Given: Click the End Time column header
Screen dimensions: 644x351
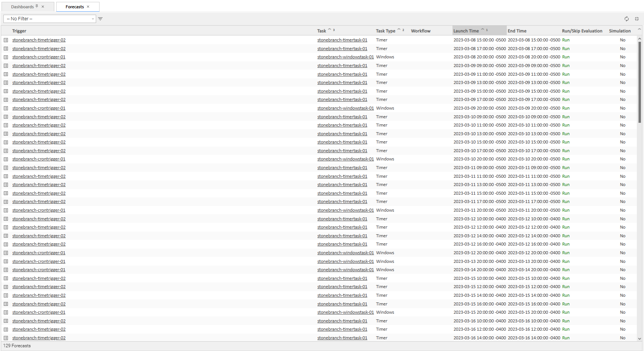Looking at the screenshot, I should (x=517, y=31).
